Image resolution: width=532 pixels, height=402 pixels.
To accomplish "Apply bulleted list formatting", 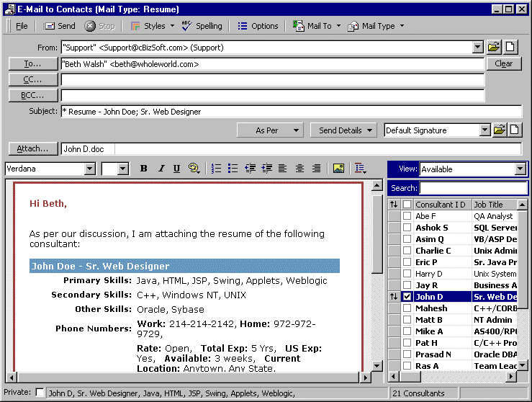I will 233,169.
